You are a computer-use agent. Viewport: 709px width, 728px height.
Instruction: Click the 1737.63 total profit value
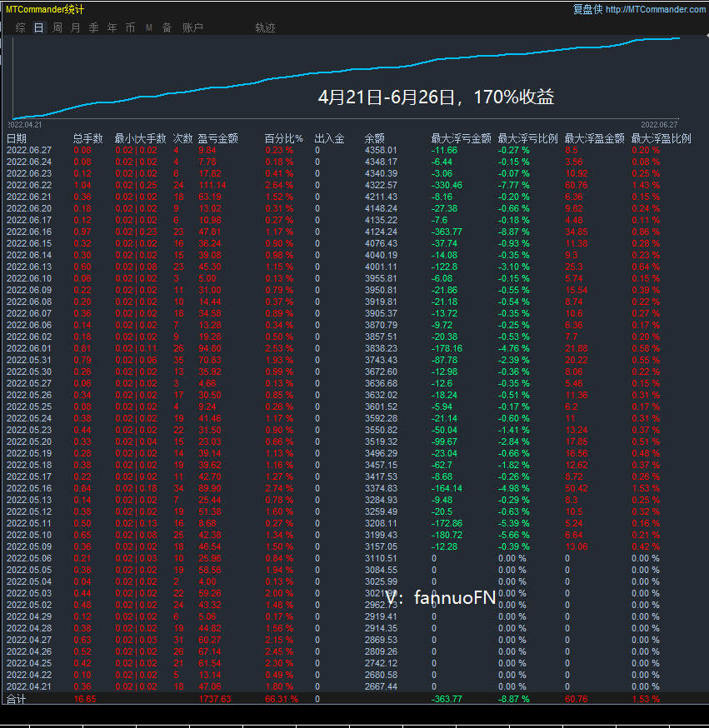[215, 699]
